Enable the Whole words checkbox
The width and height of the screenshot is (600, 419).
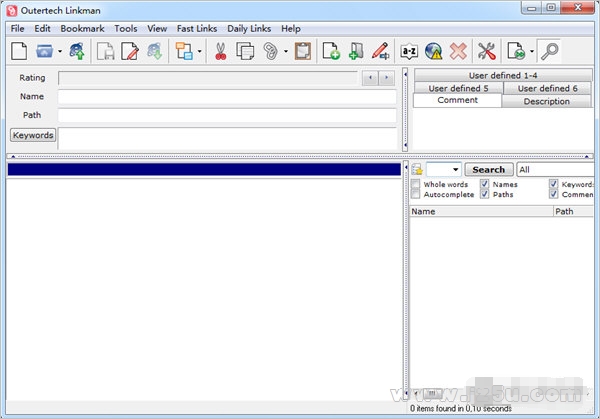point(416,184)
